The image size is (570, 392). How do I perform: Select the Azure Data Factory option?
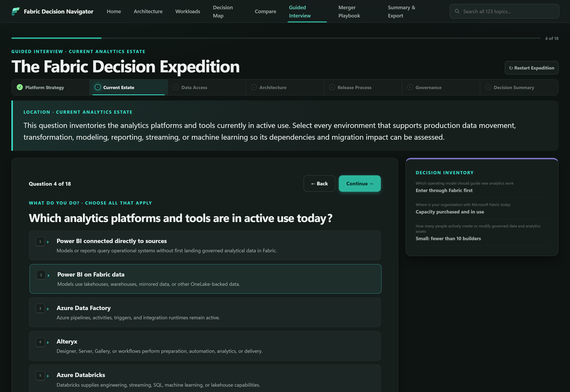205,312
